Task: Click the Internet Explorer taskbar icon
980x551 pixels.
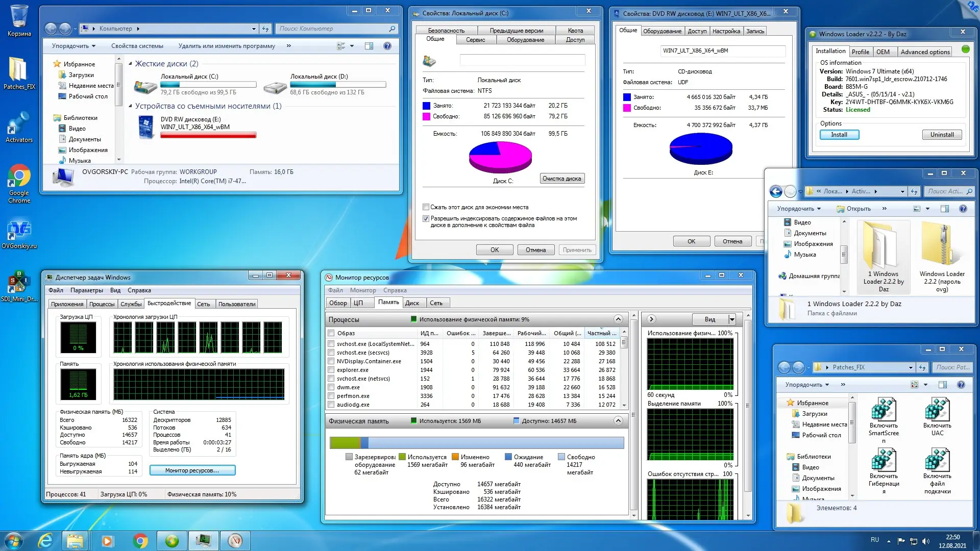Action: tap(45, 540)
